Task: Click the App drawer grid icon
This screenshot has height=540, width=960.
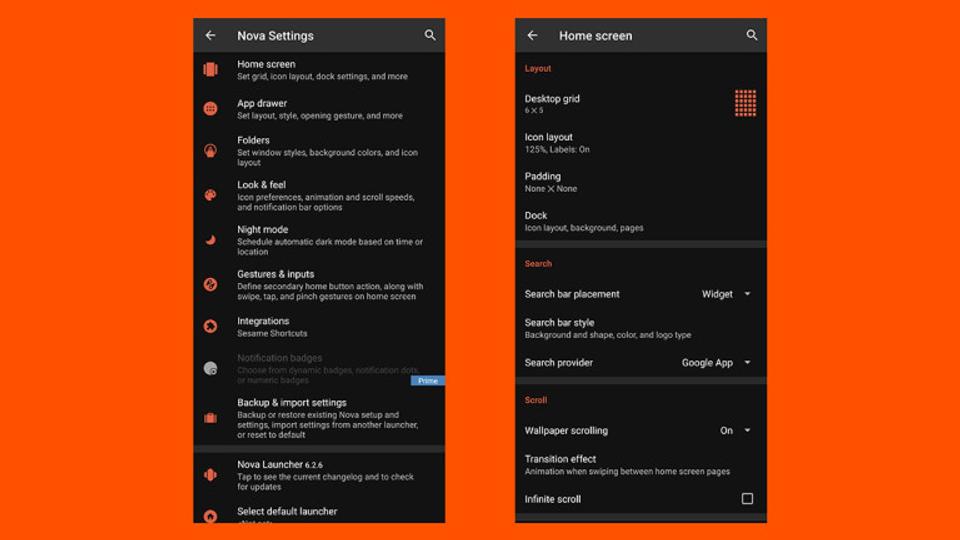Action: pyautogui.click(x=211, y=108)
